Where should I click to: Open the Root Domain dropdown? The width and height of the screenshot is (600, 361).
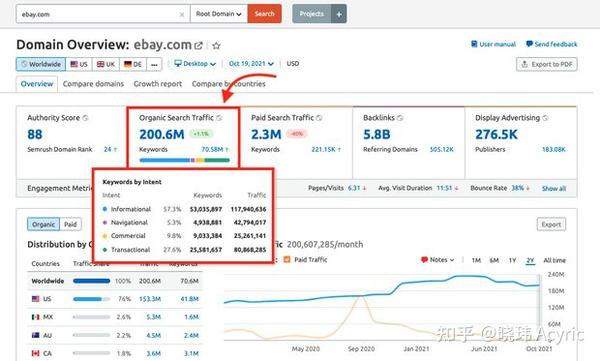[x=219, y=14]
